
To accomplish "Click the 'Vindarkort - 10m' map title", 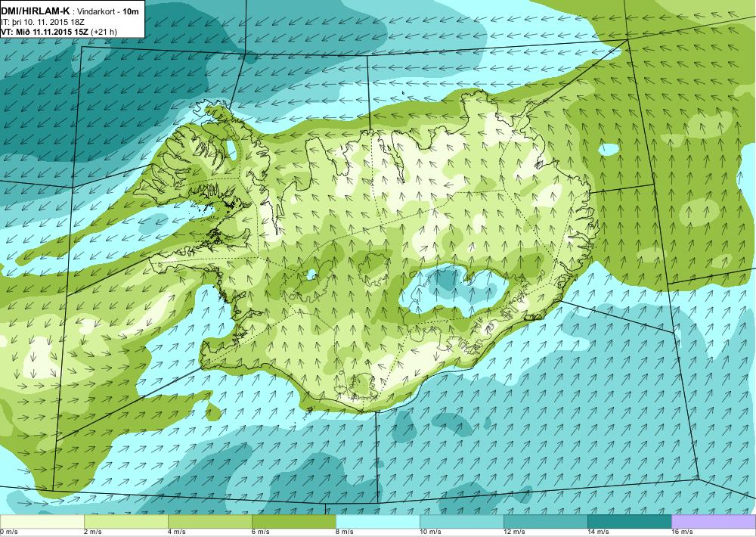I will tap(108, 11).
